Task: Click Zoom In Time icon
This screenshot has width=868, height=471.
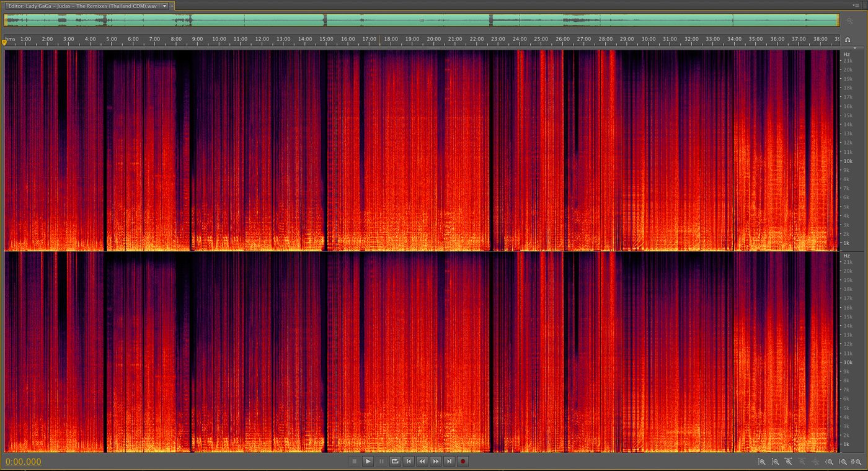Action: (x=788, y=461)
